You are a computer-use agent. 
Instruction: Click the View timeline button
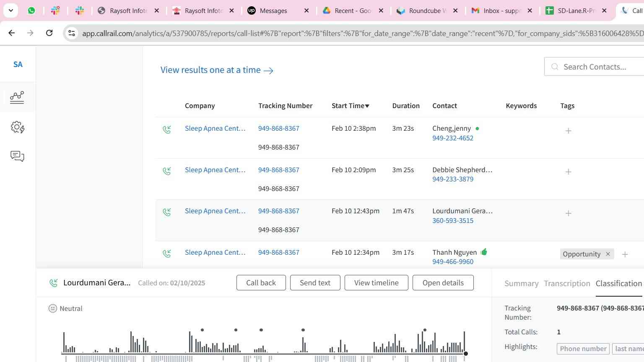[376, 283]
